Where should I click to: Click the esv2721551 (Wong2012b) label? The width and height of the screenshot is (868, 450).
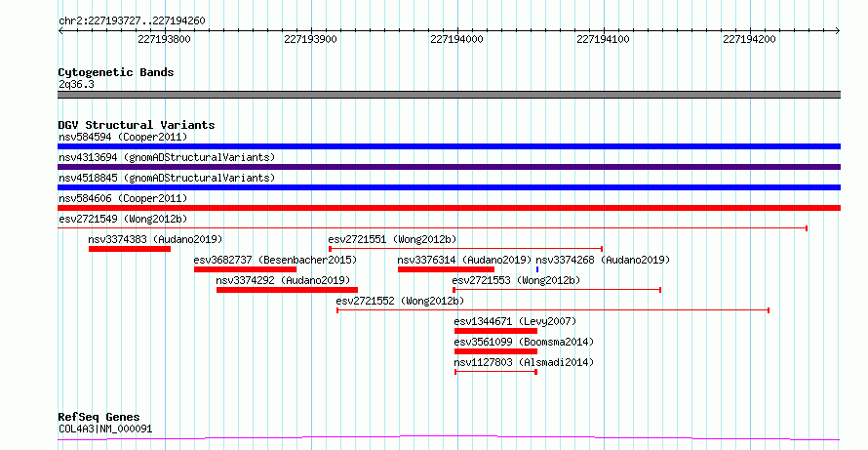(392, 239)
